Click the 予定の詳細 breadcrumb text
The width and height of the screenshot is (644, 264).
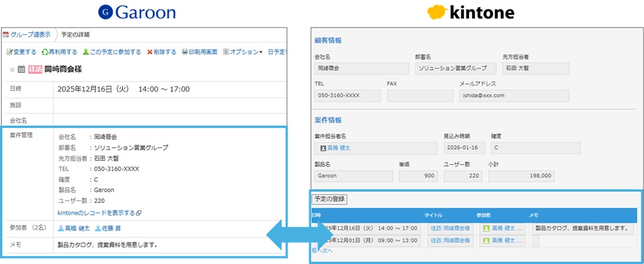(75, 35)
